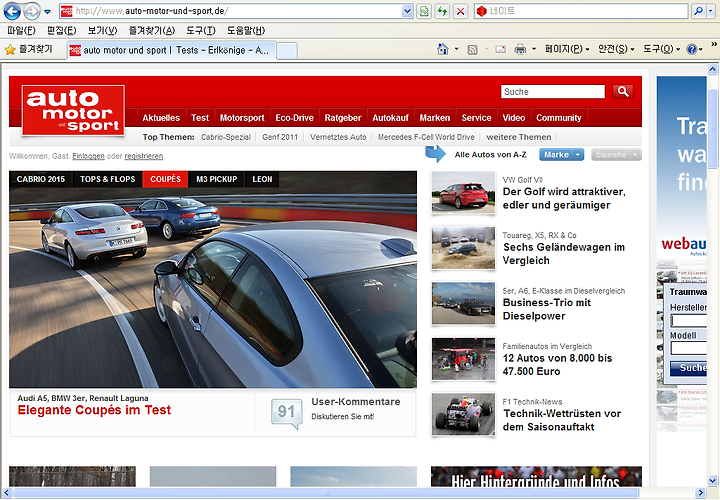Click the Mercedes F-Cell World Drive link
Viewport: 720px width, 500px height.
coord(426,137)
